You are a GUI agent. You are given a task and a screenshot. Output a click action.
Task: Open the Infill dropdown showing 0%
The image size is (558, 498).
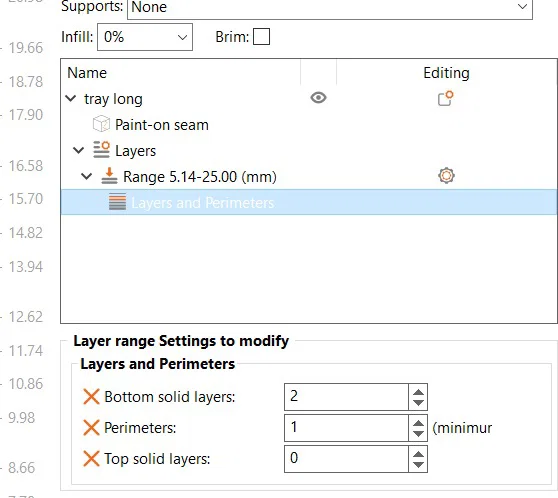click(145, 37)
